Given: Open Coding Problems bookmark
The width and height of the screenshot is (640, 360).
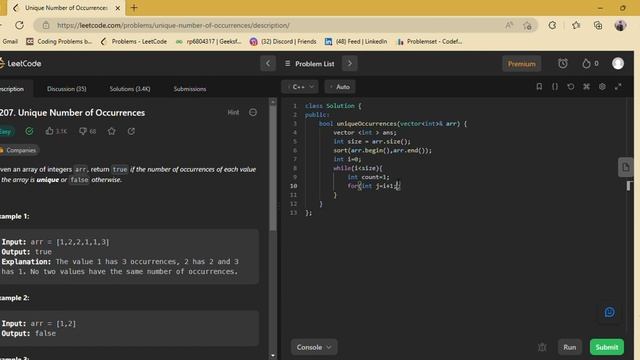Looking at the screenshot, I should [59, 41].
